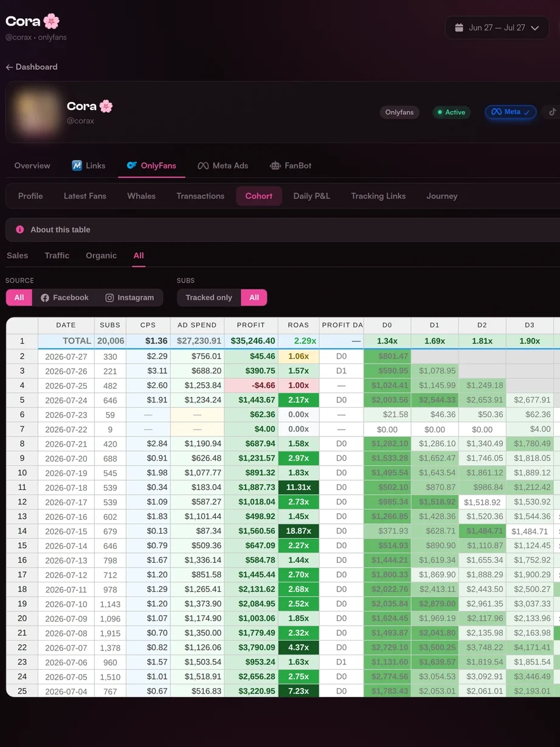Open the Journey sub-tab
The image size is (560, 747).
pos(442,196)
